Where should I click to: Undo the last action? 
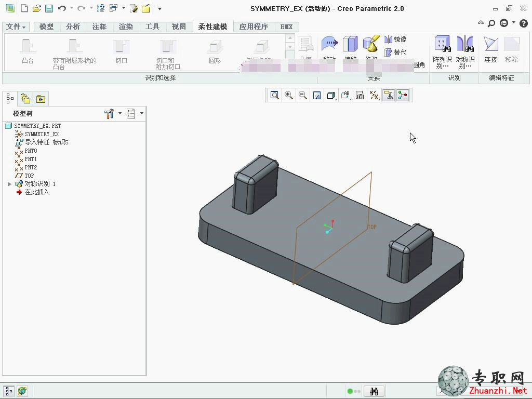tap(62, 8)
